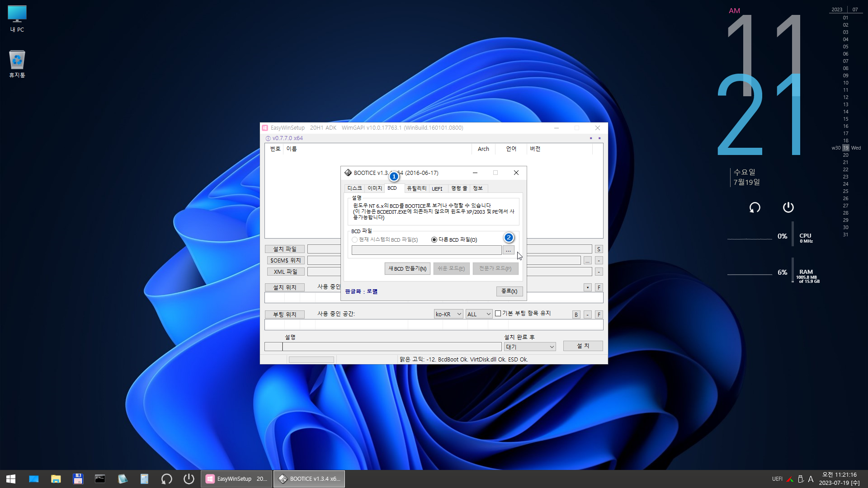The image size is (868, 488).
Task: Click the minus button on 부팅 위치 row
Action: (587, 314)
